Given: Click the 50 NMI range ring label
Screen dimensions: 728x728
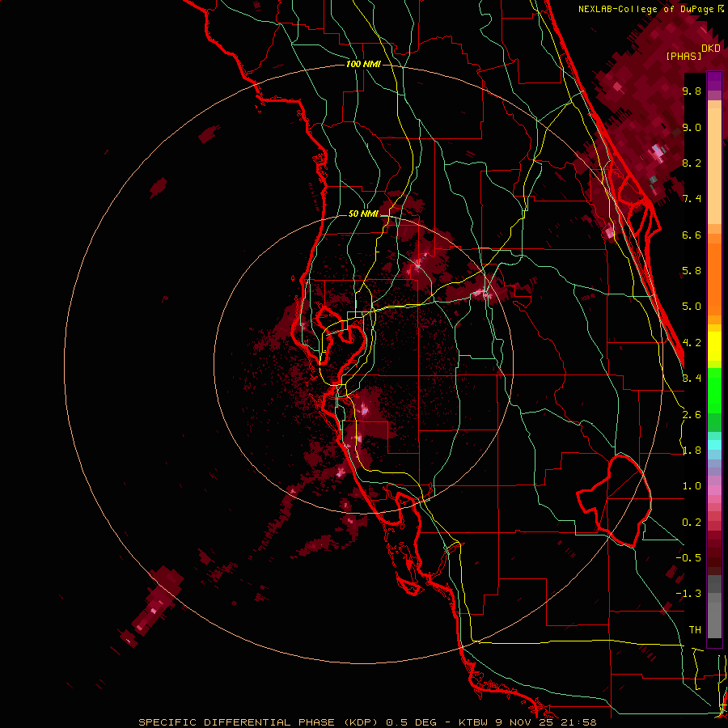Looking at the screenshot, I should (363, 214).
